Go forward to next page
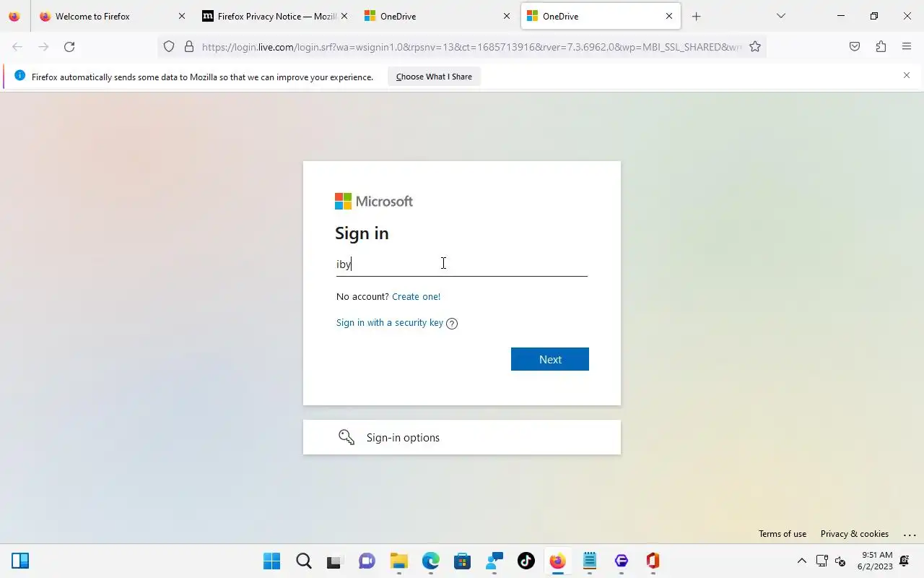The height and width of the screenshot is (578, 924). pos(43,47)
